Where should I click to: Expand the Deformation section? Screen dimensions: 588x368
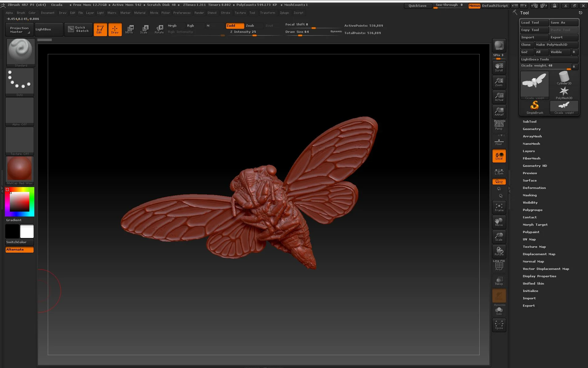534,188
